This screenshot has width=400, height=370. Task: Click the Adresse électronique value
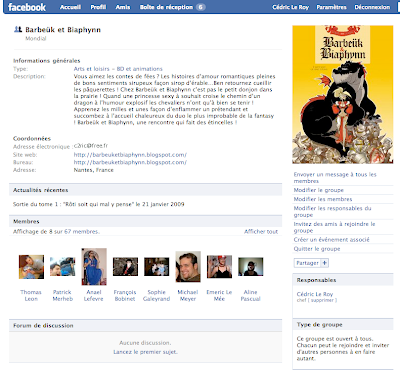pos(91,146)
